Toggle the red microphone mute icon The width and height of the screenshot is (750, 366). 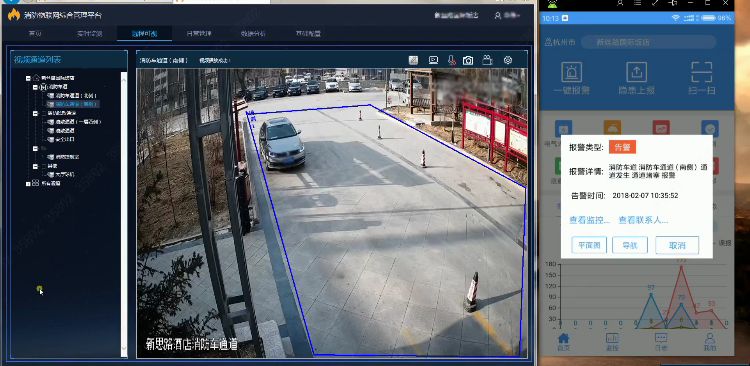coord(452,60)
